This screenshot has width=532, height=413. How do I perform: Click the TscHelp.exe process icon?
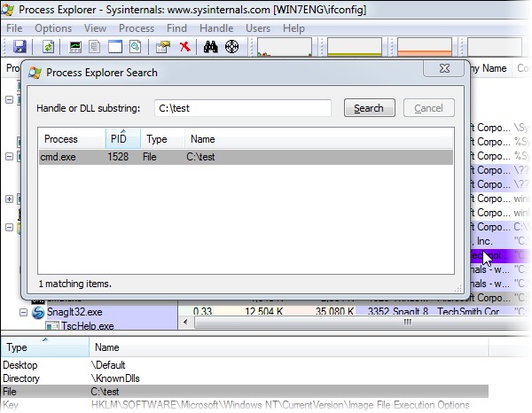(52, 326)
